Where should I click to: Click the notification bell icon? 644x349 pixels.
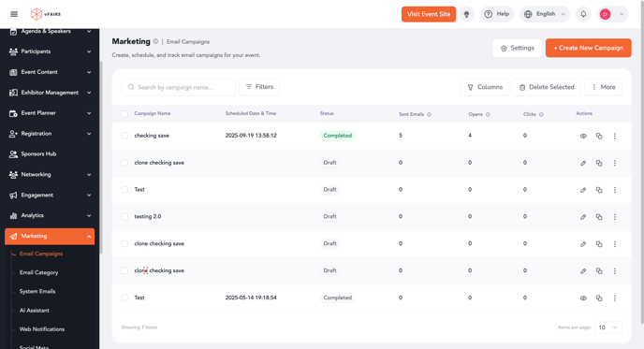583,14
